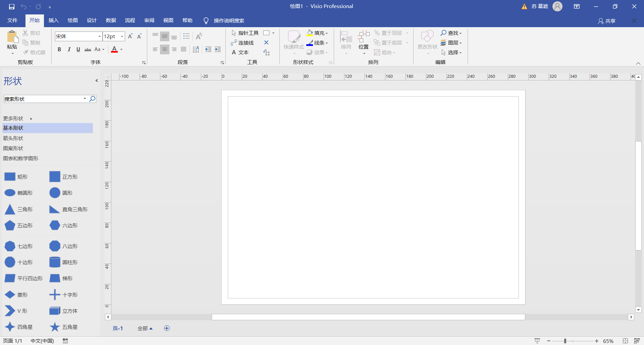Select the Connector tool (连接线)
The image size is (644, 345).
(x=243, y=43)
